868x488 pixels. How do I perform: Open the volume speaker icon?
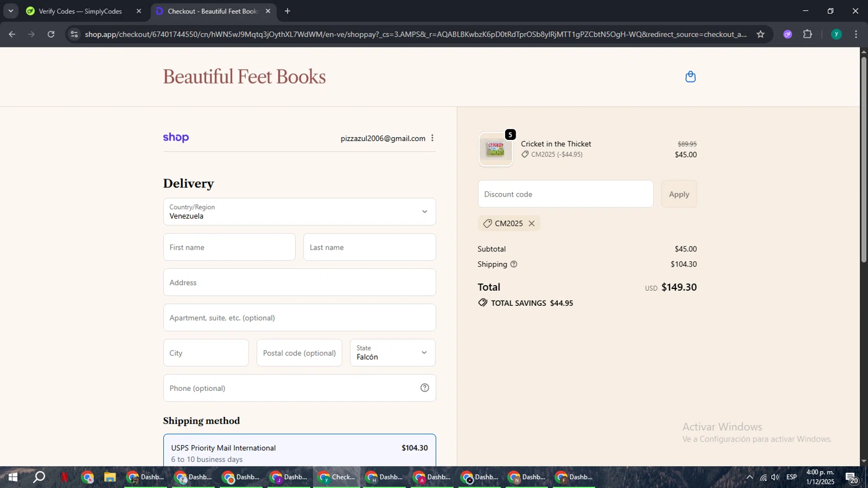[775, 477]
